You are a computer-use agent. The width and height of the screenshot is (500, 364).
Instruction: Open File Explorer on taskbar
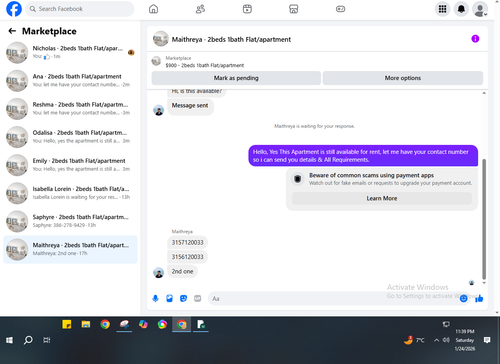[x=86, y=324]
